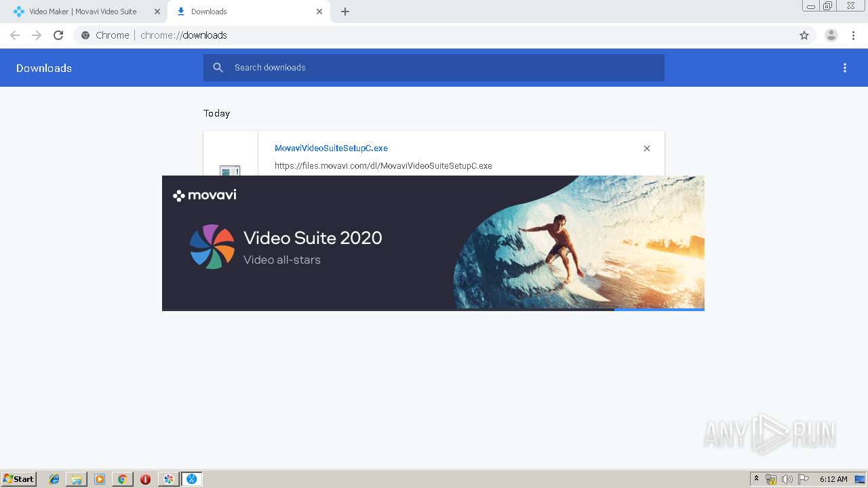Viewport: 868px width, 488px height.
Task: Select the blue globe taskbar item
Action: 192,479
